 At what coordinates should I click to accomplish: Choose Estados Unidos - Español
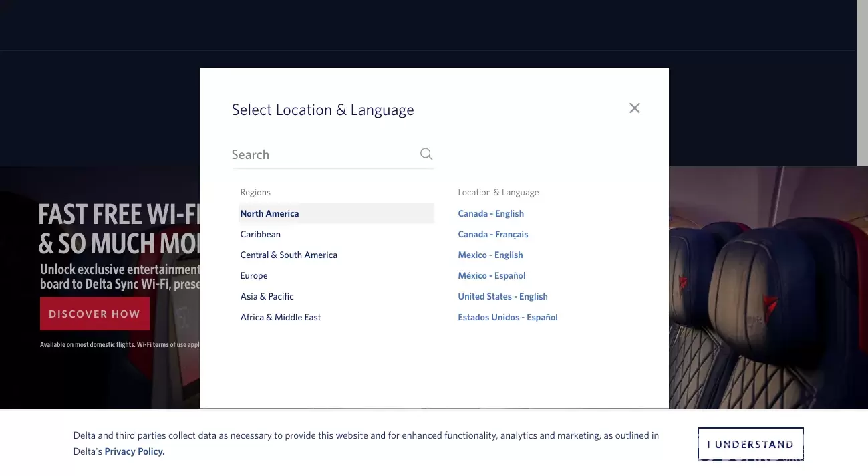pos(508,317)
